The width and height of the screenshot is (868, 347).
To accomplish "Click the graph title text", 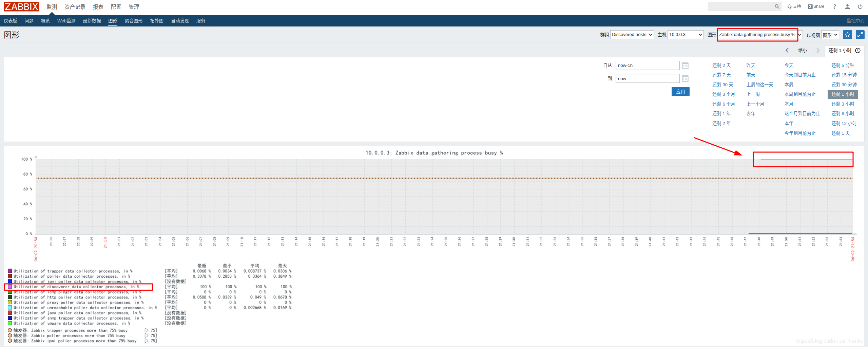I will [434, 153].
